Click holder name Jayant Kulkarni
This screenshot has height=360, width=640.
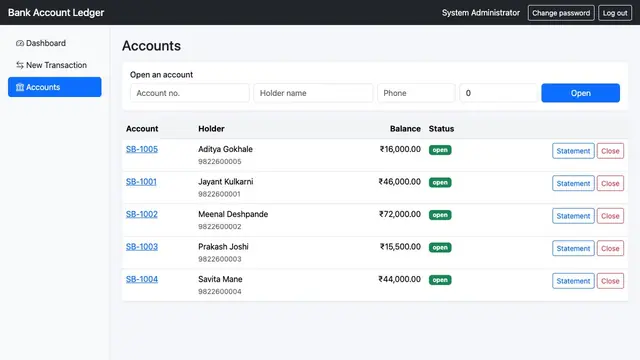click(x=226, y=182)
